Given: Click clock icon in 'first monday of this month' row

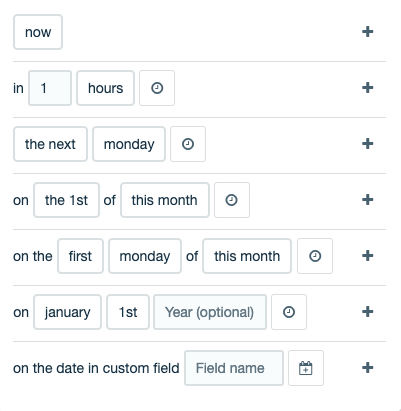Looking at the screenshot, I should tap(315, 256).
